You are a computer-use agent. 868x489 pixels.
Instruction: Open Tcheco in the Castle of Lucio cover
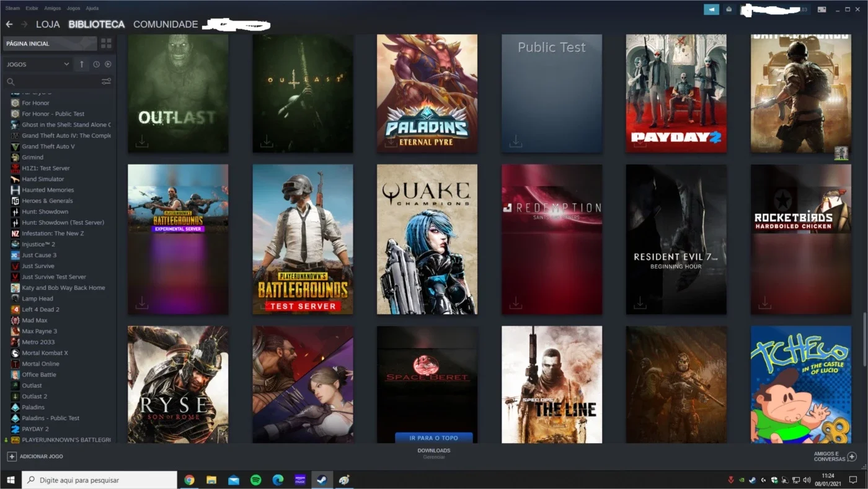801,385
